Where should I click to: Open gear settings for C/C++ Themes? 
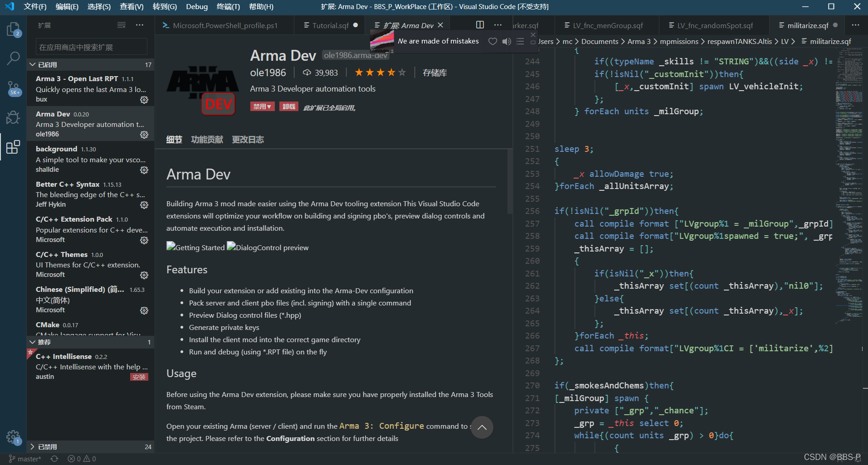(x=144, y=275)
